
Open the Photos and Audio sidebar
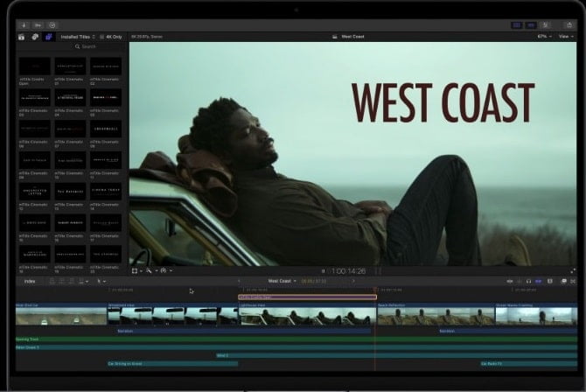(x=35, y=37)
